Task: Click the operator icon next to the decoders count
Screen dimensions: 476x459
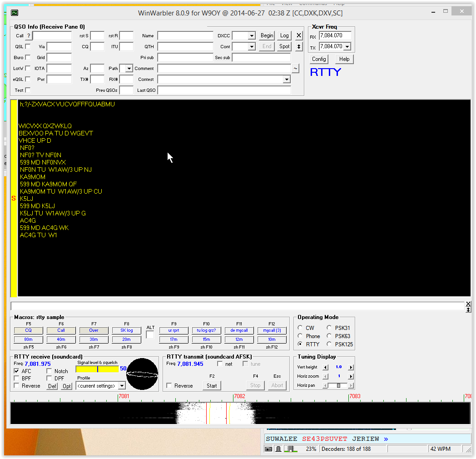Action: [279, 449]
